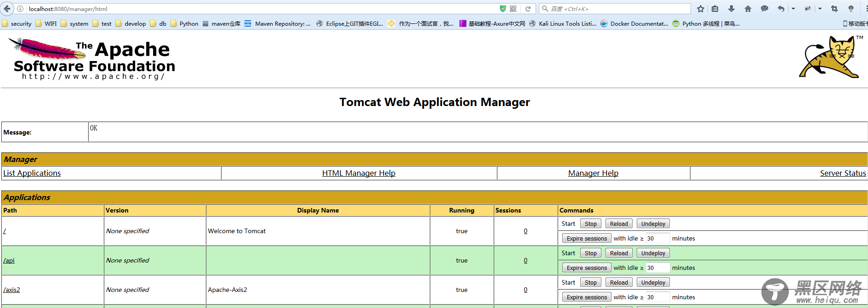Image resolution: width=868 pixels, height=308 pixels.
Task: Focus idle minutes field for /api
Action: [x=658, y=268]
